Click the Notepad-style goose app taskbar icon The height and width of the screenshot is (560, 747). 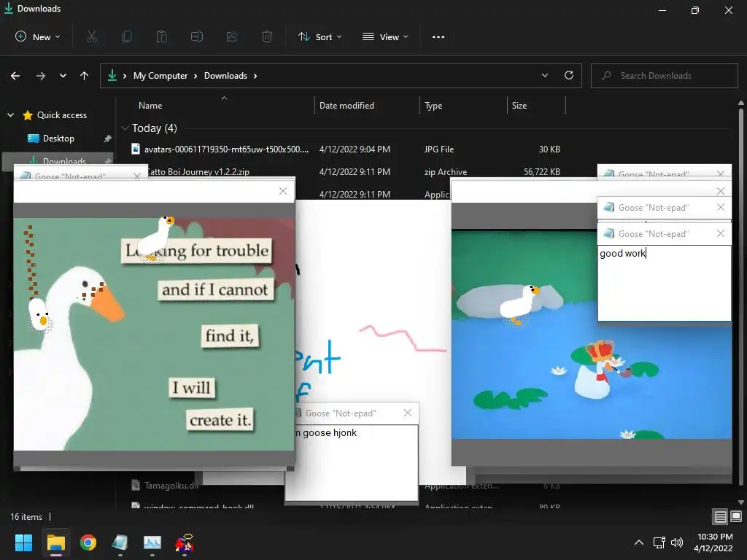point(120,542)
